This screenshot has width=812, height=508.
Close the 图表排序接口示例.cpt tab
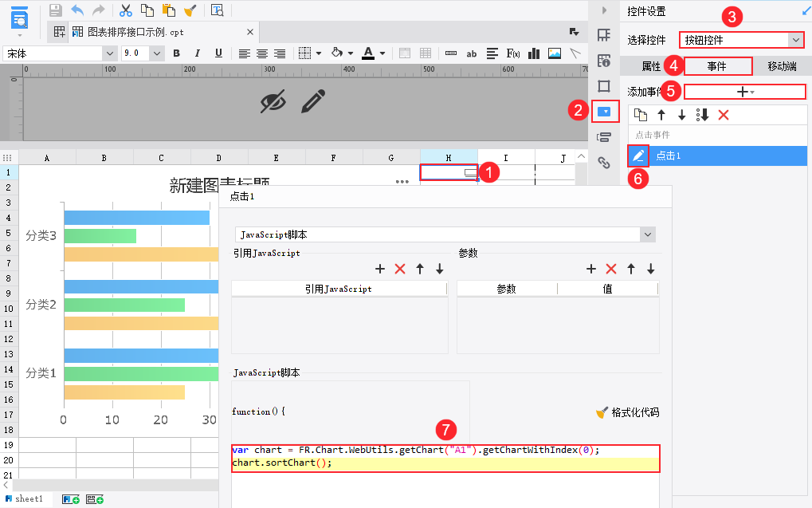click(x=250, y=32)
